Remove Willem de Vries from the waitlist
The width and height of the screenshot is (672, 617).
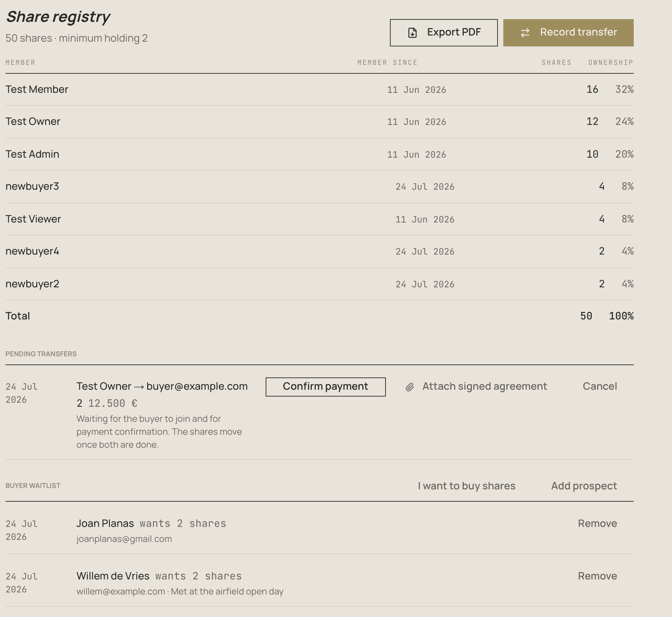(597, 576)
